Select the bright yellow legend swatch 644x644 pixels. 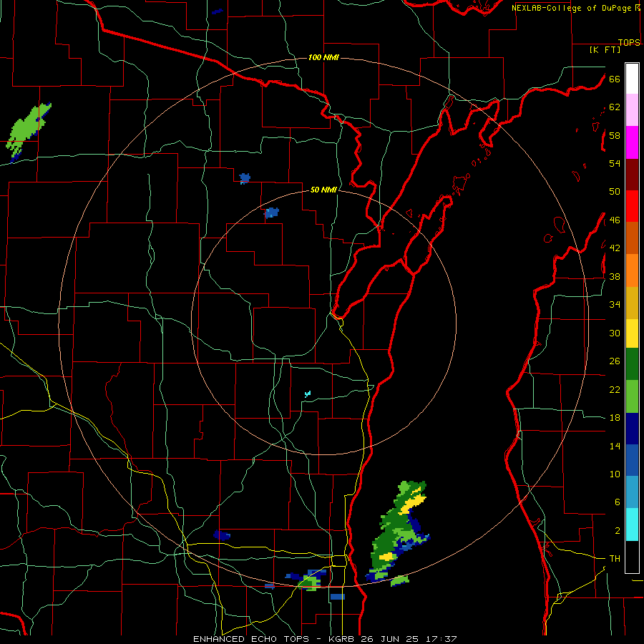[x=632, y=333]
